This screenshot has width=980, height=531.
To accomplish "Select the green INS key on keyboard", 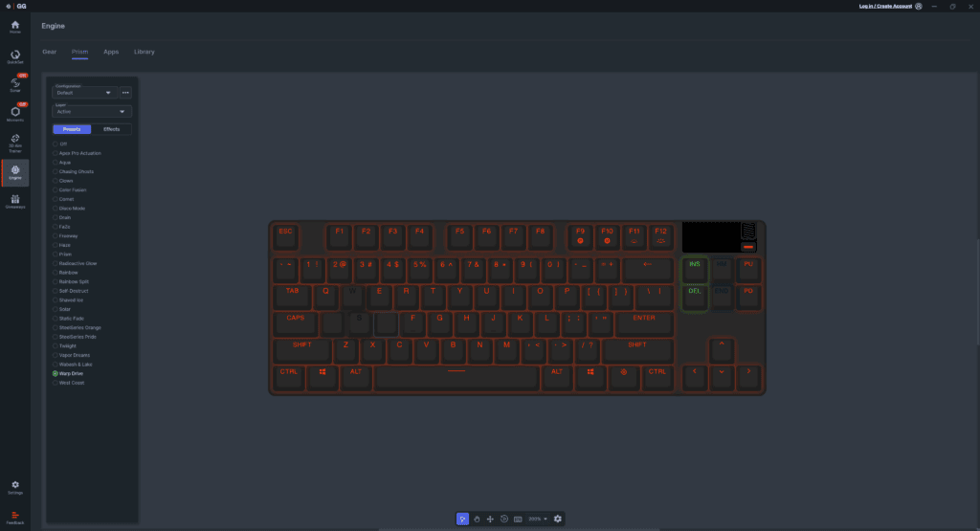I will 695,271.
